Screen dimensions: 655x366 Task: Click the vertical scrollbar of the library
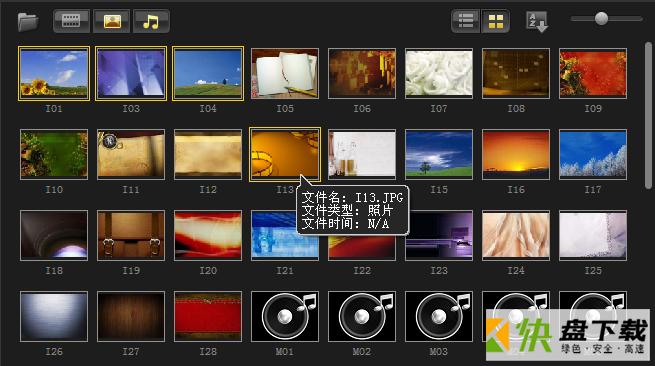click(x=648, y=115)
